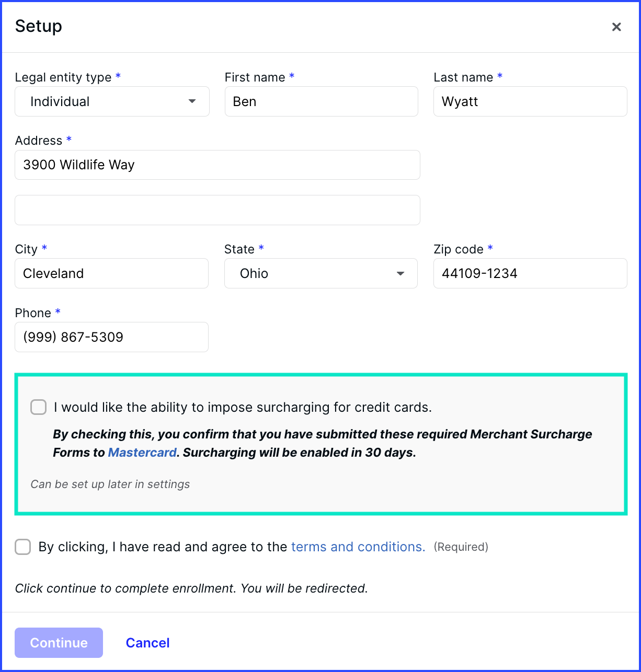The width and height of the screenshot is (641, 672).
Task: Open the terms and conditions link
Action: tap(358, 547)
